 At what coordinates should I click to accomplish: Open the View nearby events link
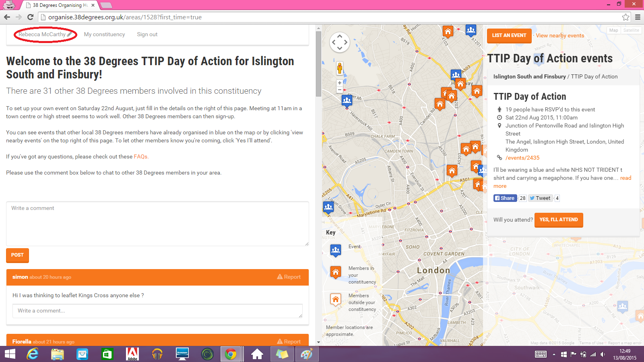559,35
